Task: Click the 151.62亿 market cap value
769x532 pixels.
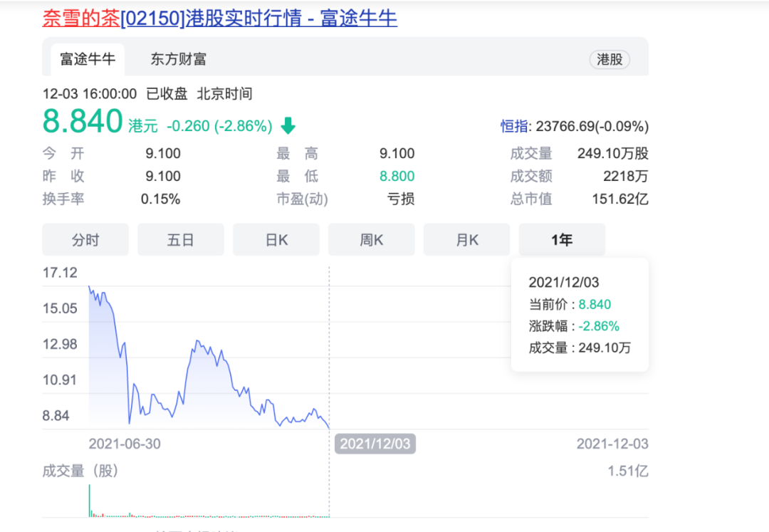Action: 619,199
